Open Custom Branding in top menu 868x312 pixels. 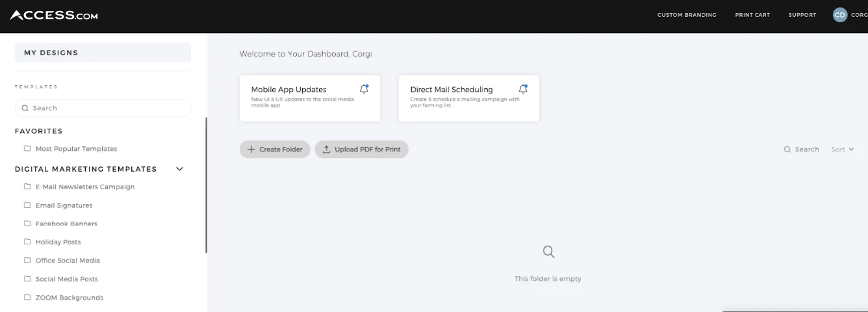[687, 15]
